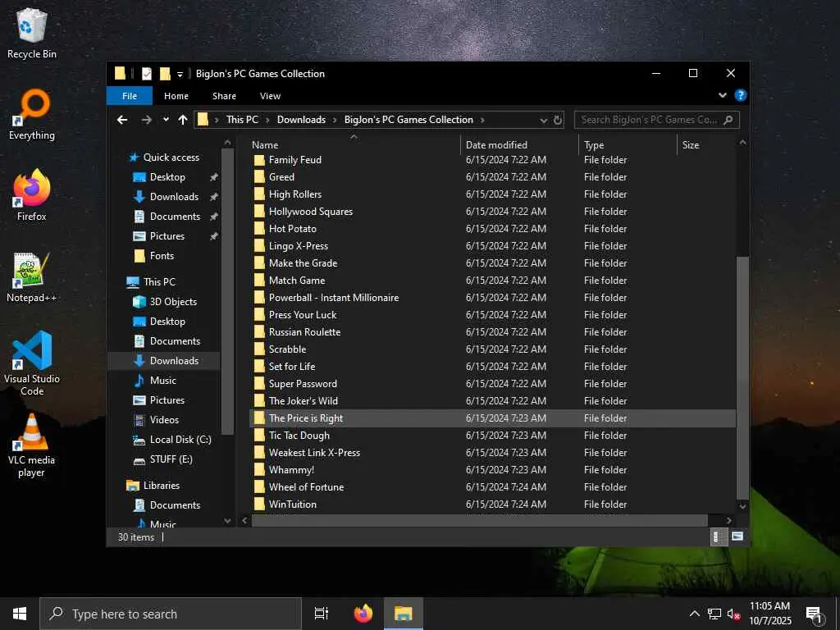Click Downloads in the address breadcrumb
The width and height of the screenshot is (840, 630).
(301, 120)
